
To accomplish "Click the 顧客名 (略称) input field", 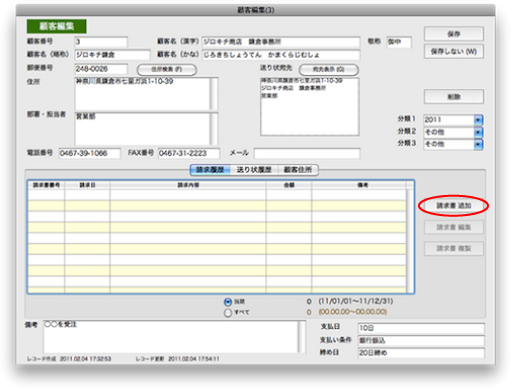I will (112, 55).
